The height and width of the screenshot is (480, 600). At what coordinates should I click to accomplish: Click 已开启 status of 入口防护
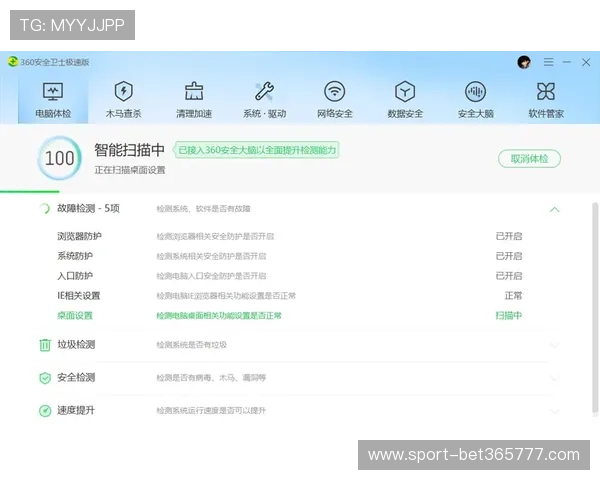(509, 276)
